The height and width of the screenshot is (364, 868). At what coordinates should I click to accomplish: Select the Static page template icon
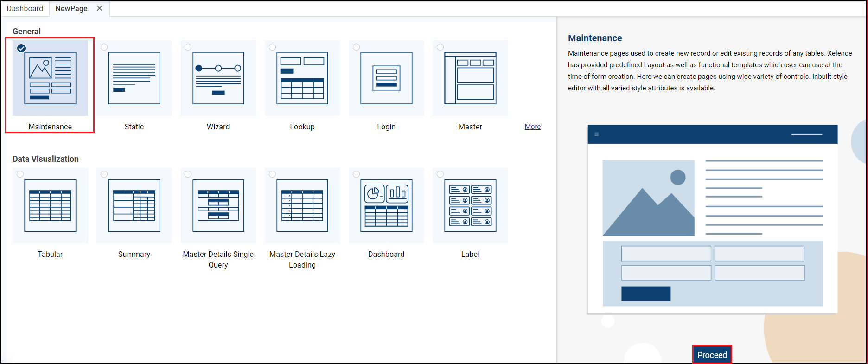(134, 78)
